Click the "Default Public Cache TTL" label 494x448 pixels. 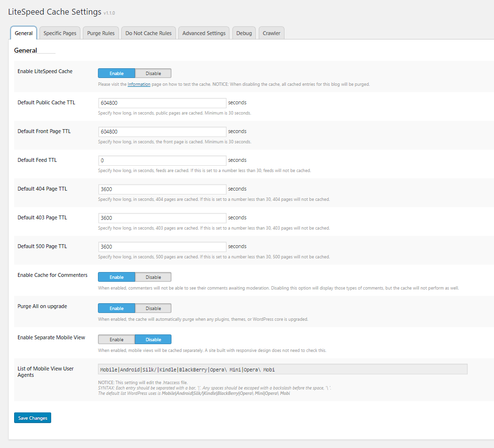tap(46, 102)
